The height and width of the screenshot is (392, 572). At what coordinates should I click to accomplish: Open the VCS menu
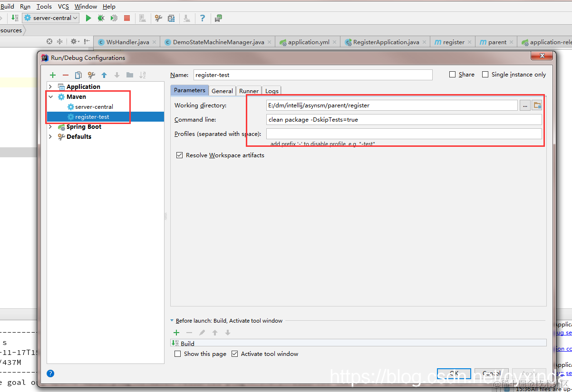63,7
